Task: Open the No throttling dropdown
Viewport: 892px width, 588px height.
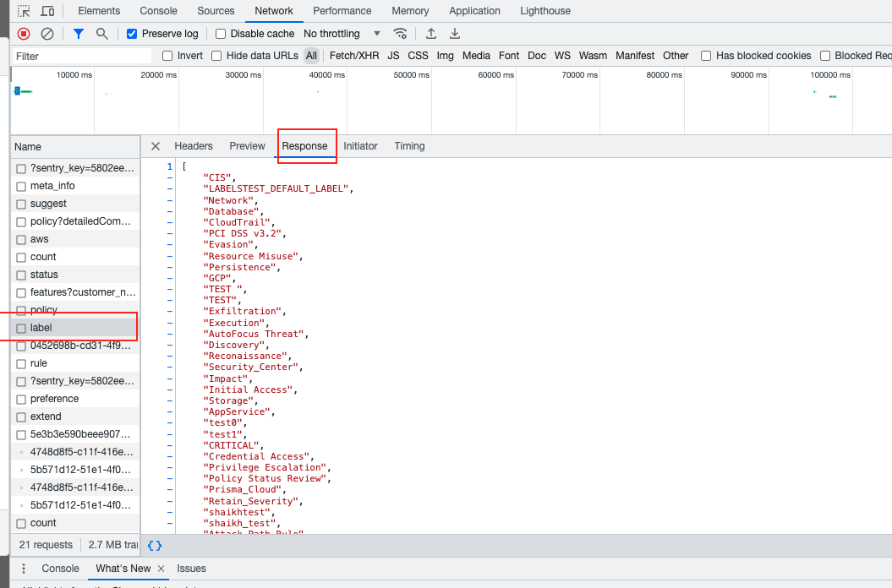Action: tap(342, 34)
